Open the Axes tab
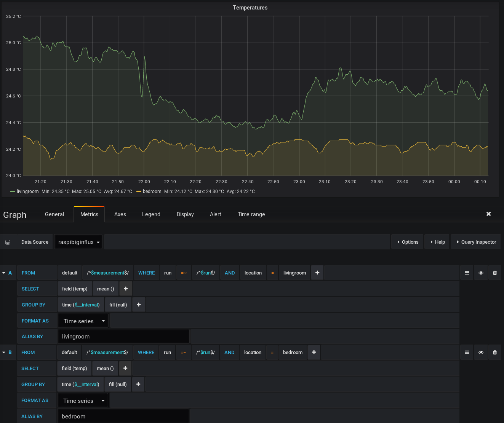 (x=120, y=214)
